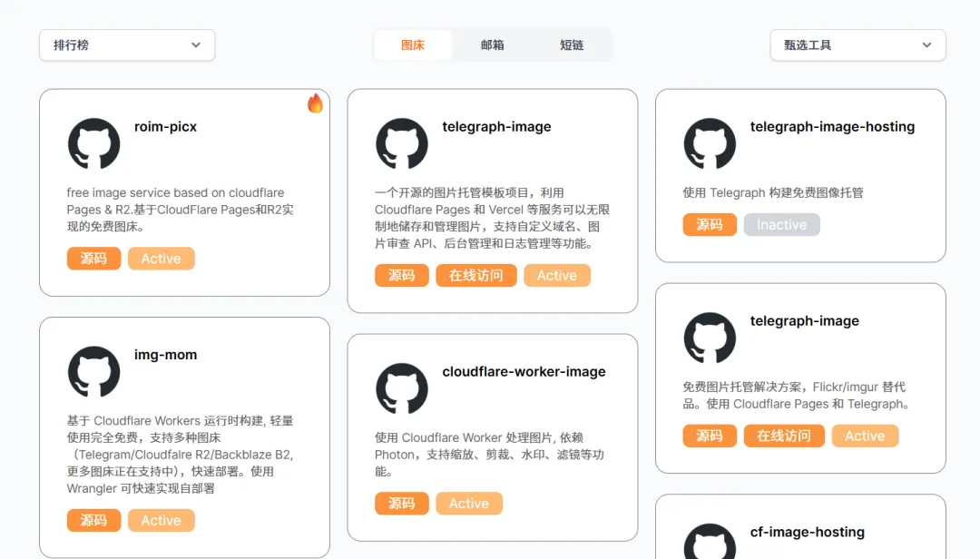
Task: Click the flame hot icon on roim-picx
Action: click(x=315, y=103)
